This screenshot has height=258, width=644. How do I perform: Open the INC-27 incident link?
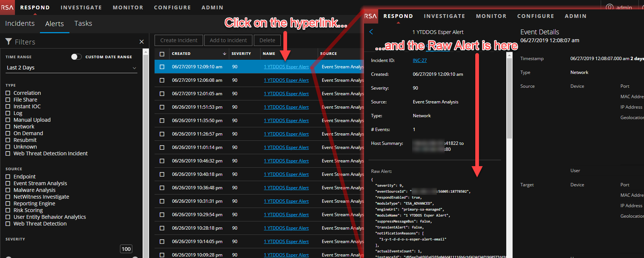(x=420, y=60)
